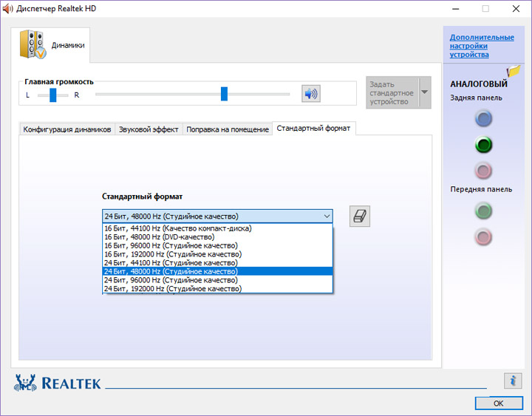Click the main volume slider handle
The height and width of the screenshot is (416, 532).
pyautogui.click(x=224, y=94)
